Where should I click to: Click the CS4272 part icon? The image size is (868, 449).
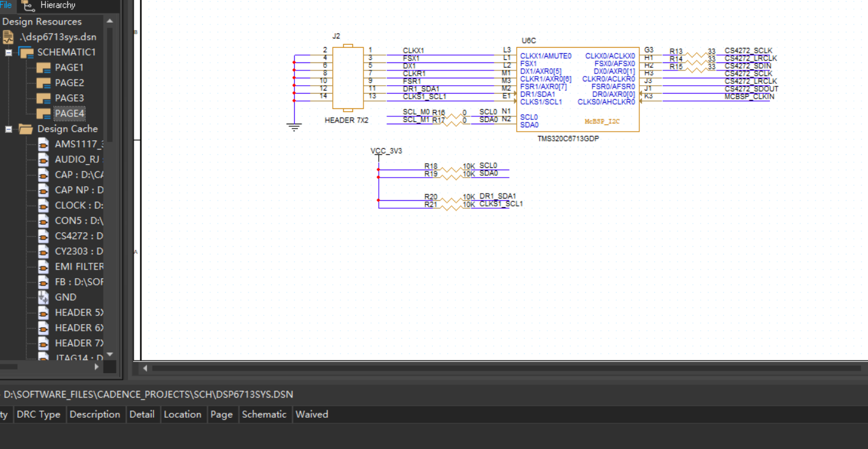(43, 236)
